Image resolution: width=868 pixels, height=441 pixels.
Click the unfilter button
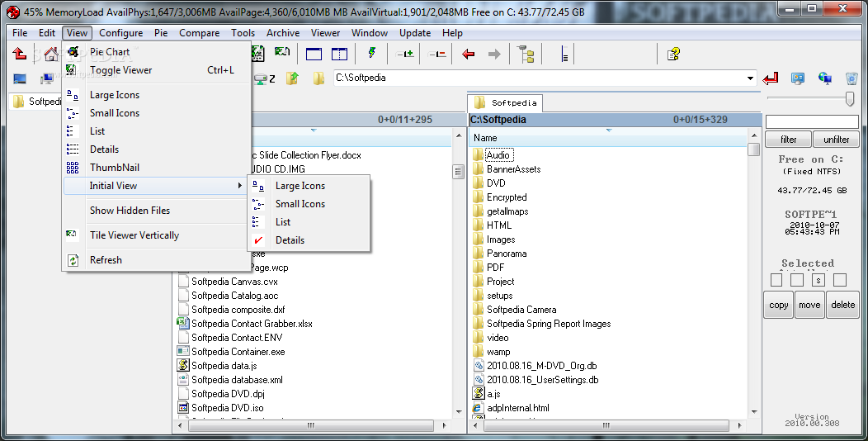pos(836,140)
